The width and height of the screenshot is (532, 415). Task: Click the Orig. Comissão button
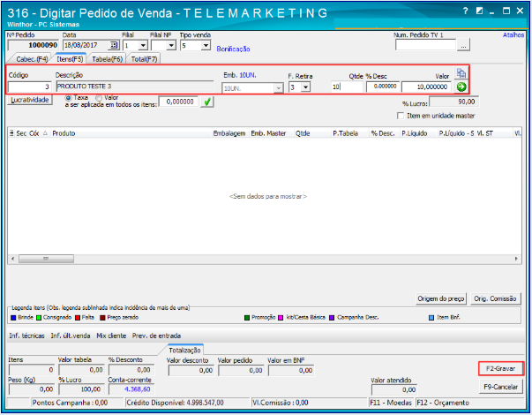495,298
